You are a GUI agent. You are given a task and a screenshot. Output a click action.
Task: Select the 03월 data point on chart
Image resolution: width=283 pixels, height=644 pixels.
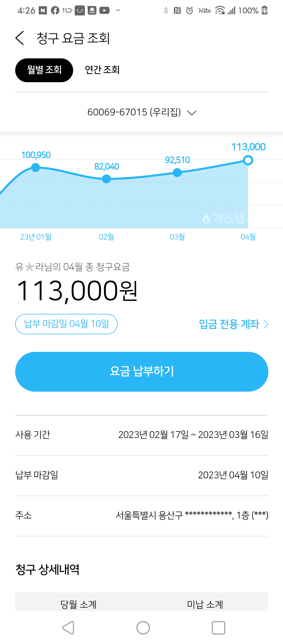tap(177, 173)
